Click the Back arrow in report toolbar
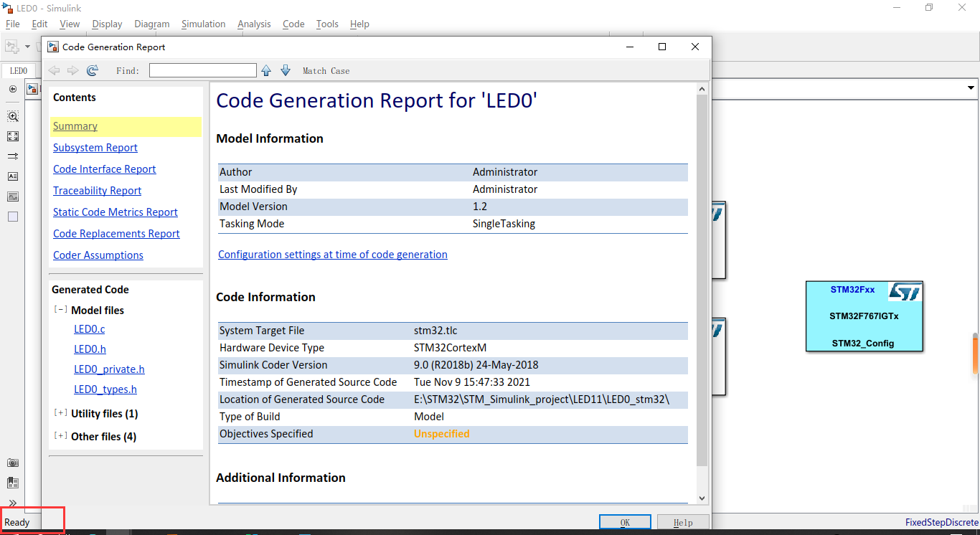The height and width of the screenshot is (535, 980). (54, 70)
